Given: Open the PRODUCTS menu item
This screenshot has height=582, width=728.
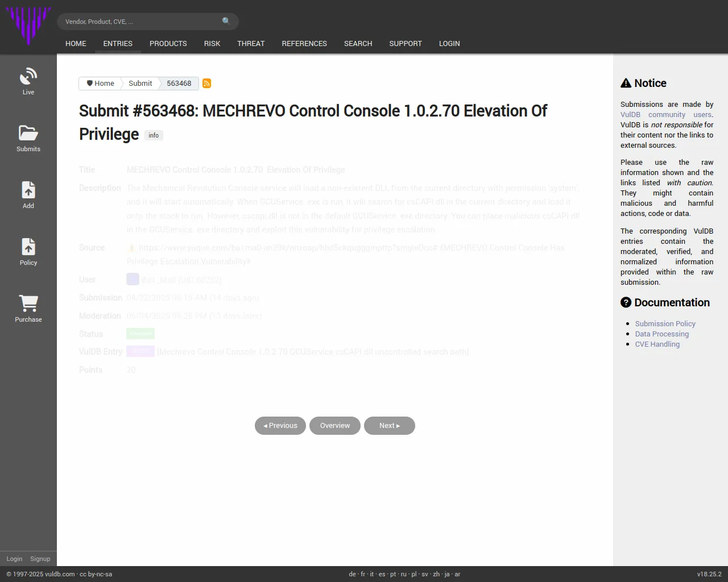Looking at the screenshot, I should click(x=168, y=43).
